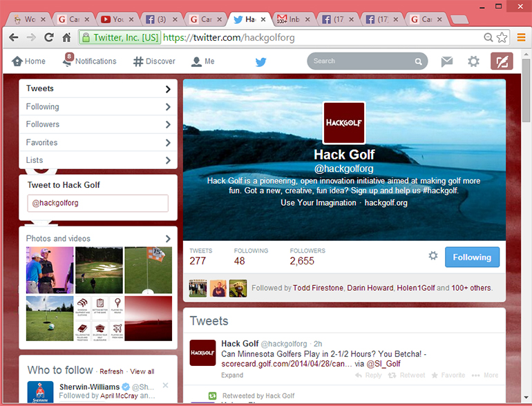532x406 pixels.
Task: Click Hack Golf profile avatar in header
Action: (x=344, y=123)
